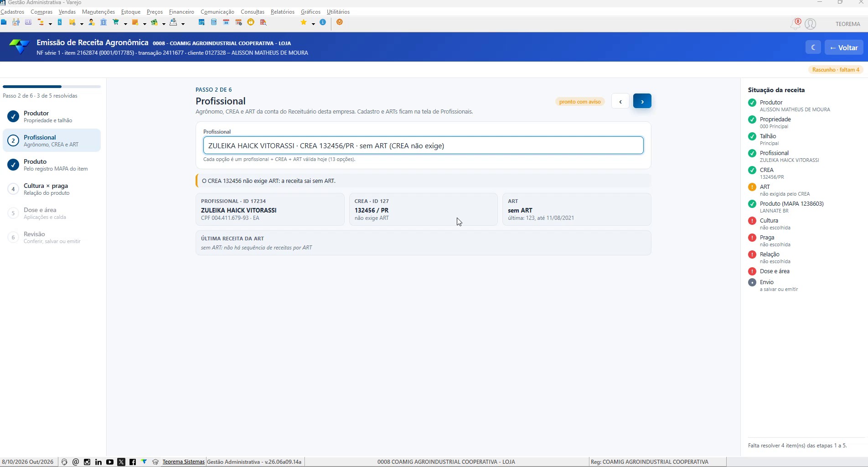Viewport: 868px width, 467px height.
Task: Click the Facebook icon in status bar
Action: [x=133, y=462]
